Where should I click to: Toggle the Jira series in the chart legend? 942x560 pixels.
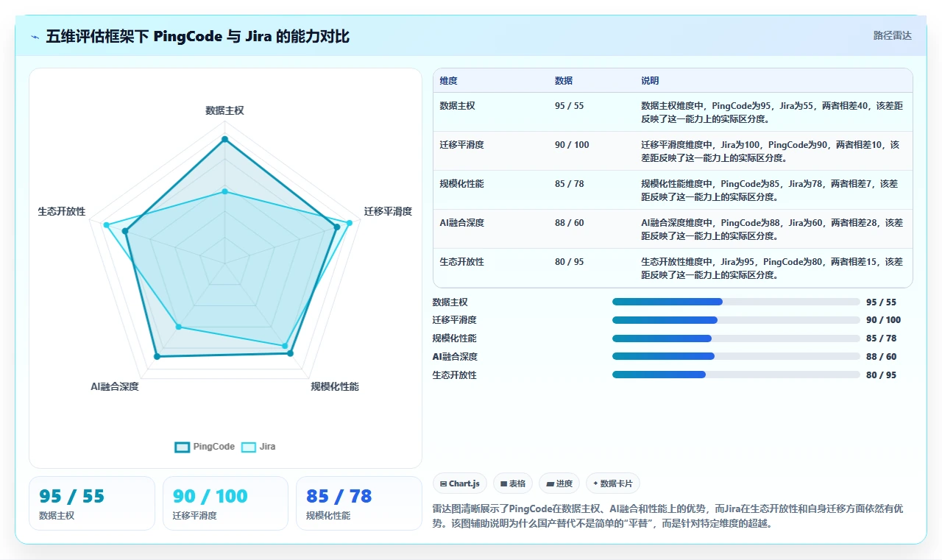tap(258, 447)
